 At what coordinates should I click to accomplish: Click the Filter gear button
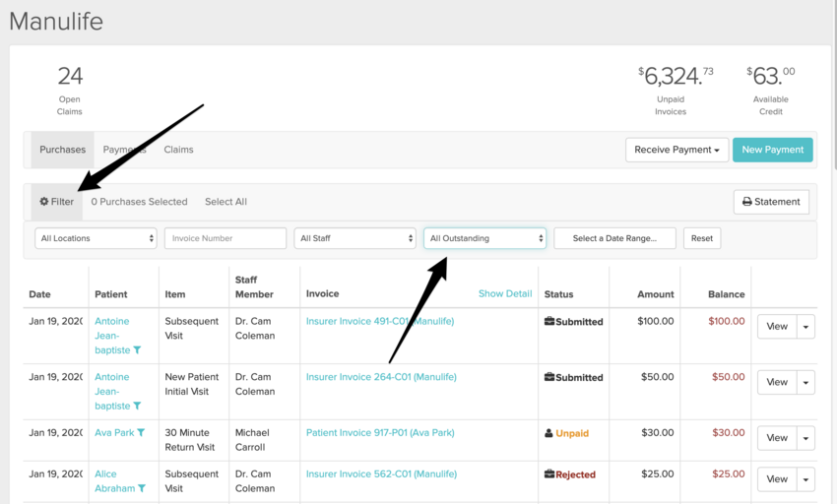(57, 202)
